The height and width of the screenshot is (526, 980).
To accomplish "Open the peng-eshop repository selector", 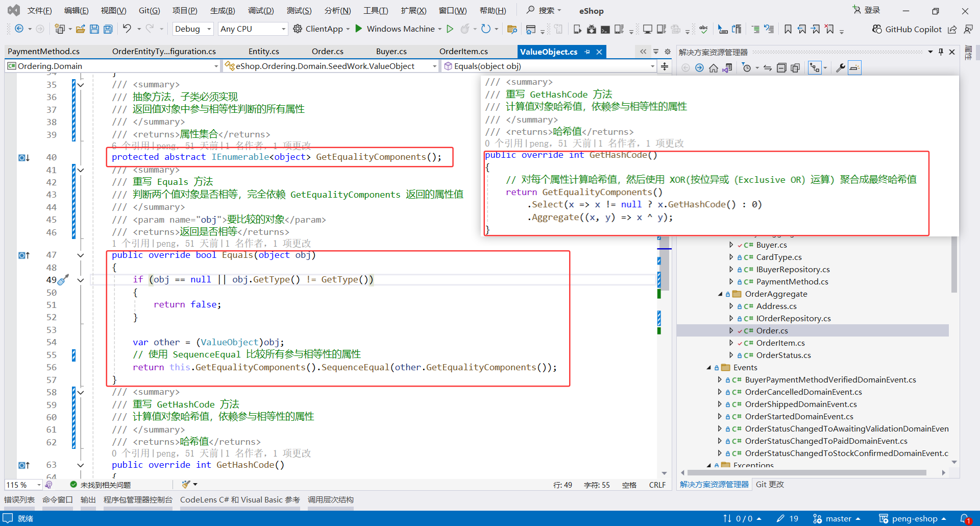I will point(913,518).
